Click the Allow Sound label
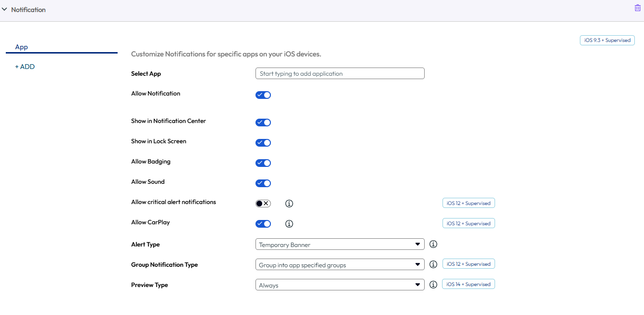 [x=148, y=182]
